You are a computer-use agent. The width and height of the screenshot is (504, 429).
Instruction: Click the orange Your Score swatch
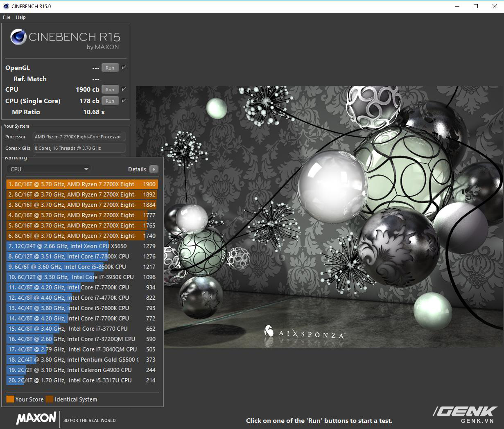tap(10, 399)
